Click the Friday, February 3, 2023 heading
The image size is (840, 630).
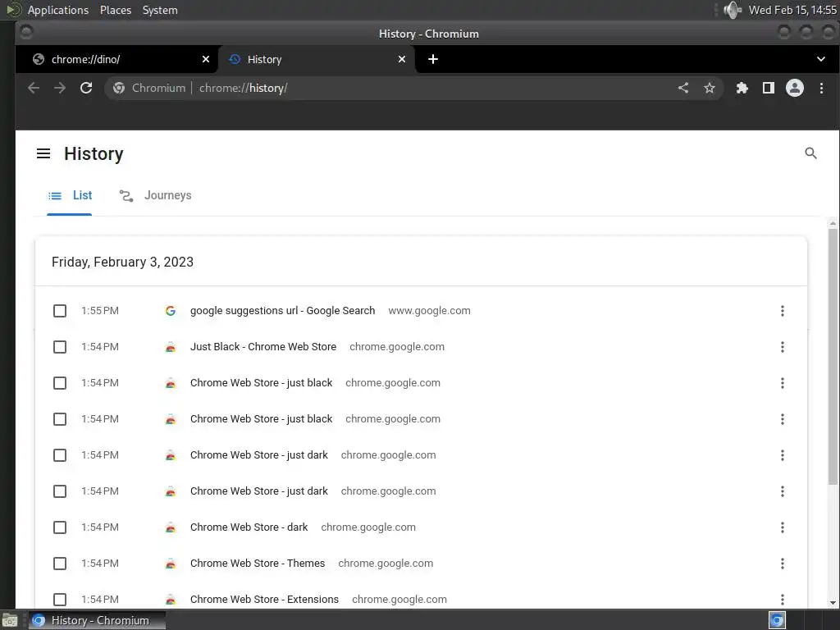point(122,262)
